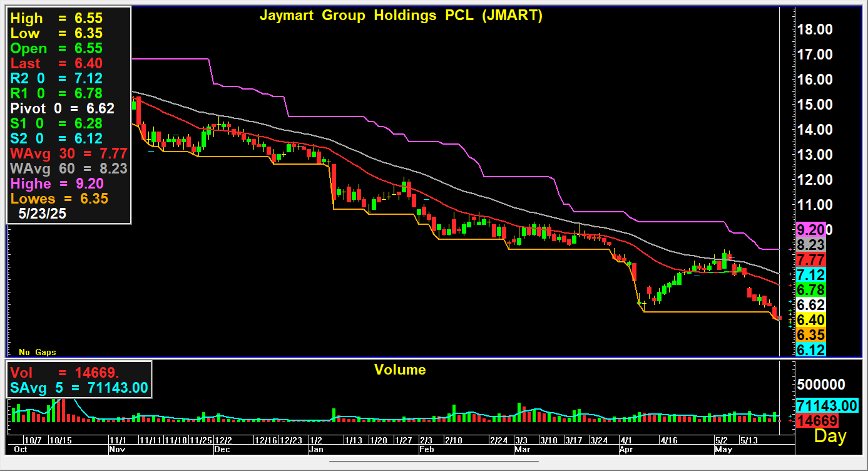Click the horizontal scrollbar below the chart
Viewport: 868px width, 471px height.
(434, 462)
